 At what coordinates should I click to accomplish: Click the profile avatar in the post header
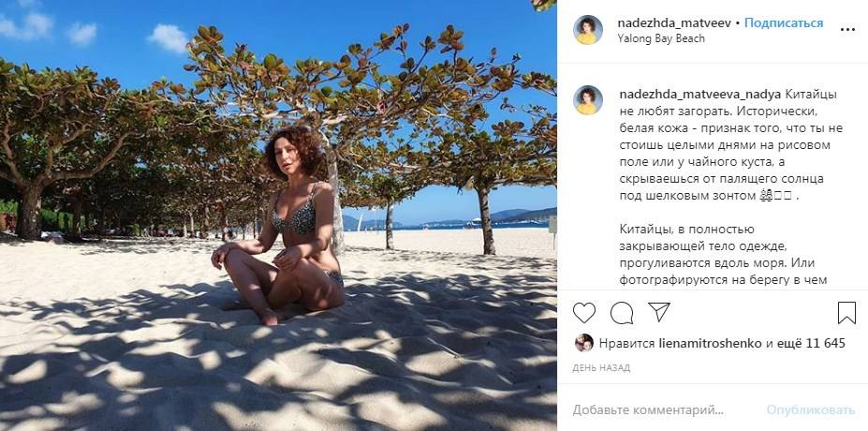tap(588, 30)
